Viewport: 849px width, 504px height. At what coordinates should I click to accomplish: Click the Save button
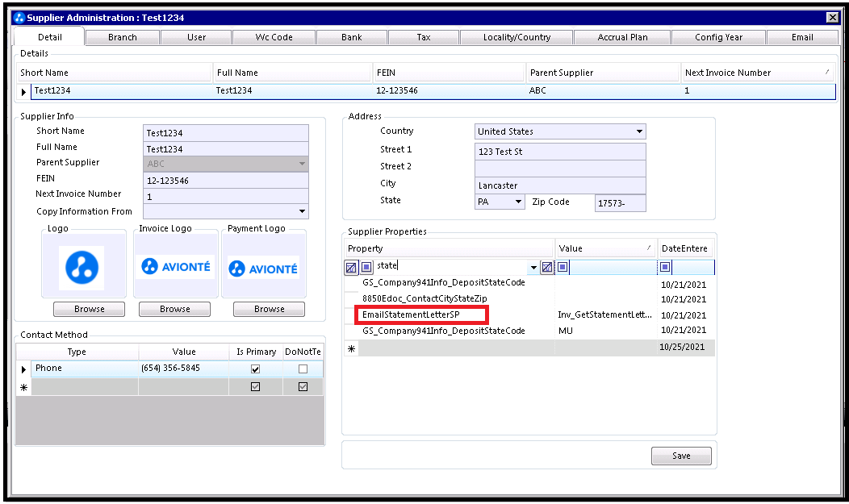[681, 456]
